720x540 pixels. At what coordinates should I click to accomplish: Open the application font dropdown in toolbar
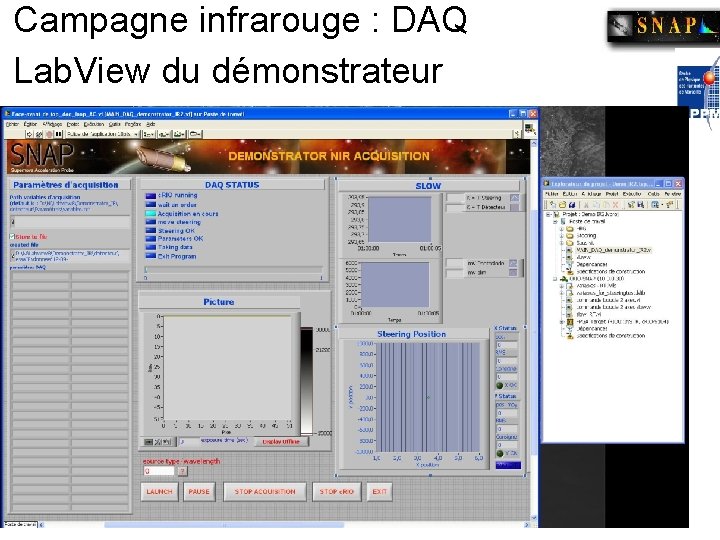[102, 134]
